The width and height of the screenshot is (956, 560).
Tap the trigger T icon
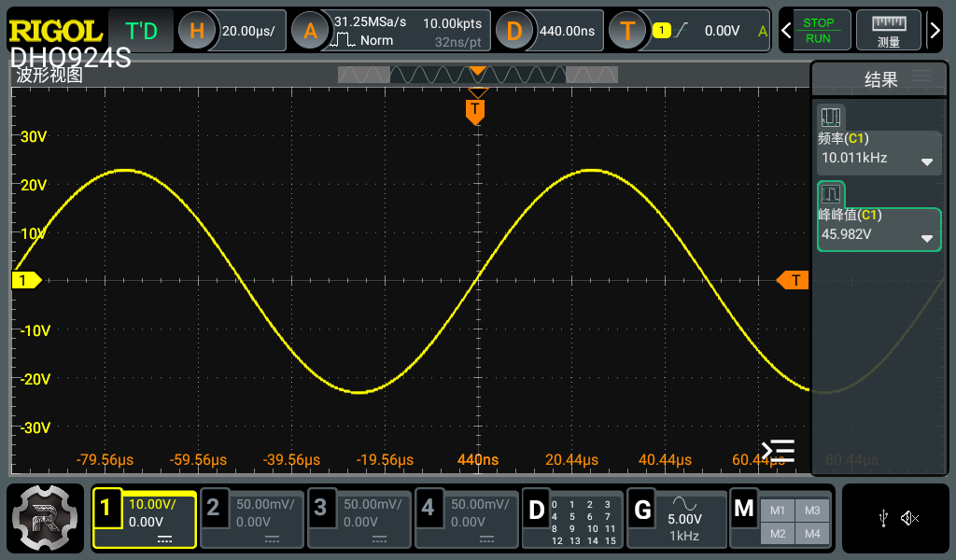click(627, 31)
